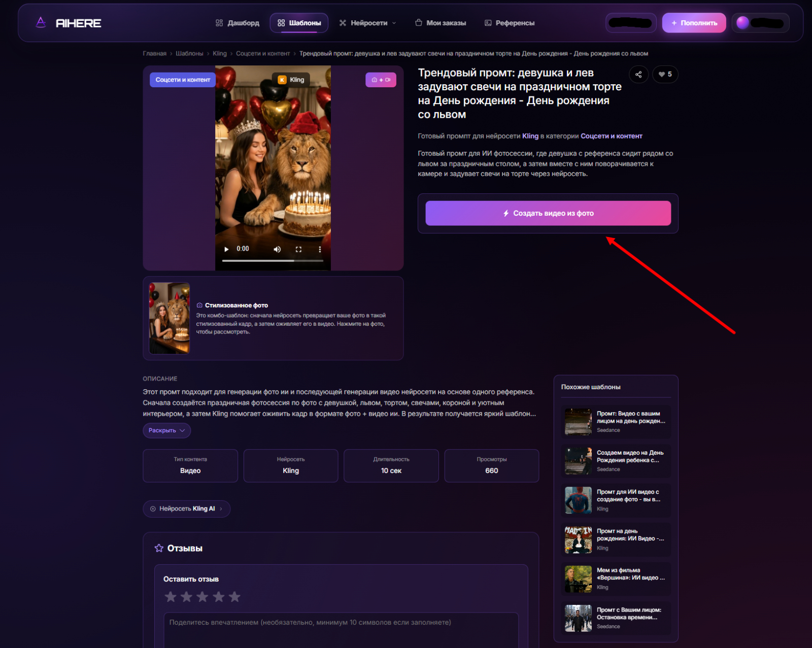812x648 pixels.
Task: Click the Нейросеть Kling info card
Action: pyautogui.click(x=291, y=465)
